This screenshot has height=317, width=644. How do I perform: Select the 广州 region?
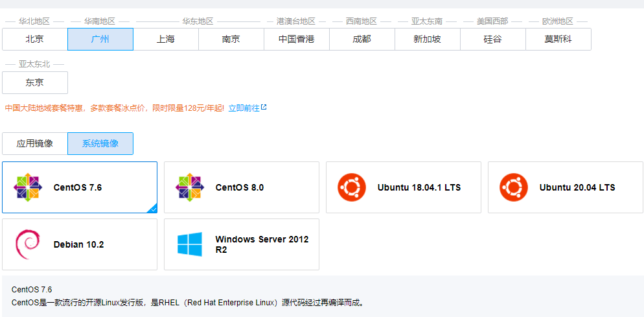[x=100, y=40]
